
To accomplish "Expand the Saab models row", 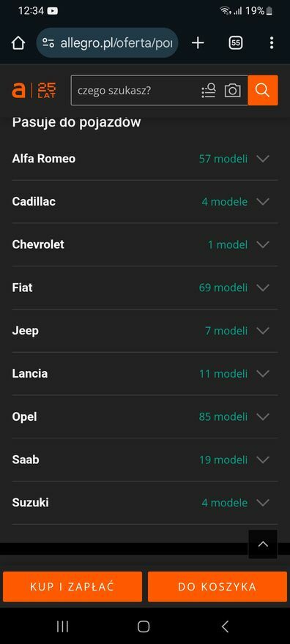I will point(145,460).
